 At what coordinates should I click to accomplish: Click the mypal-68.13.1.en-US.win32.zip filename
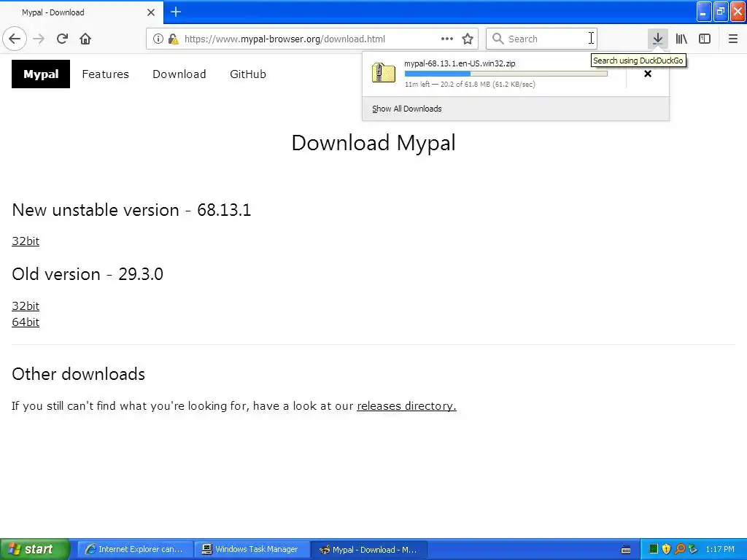pyautogui.click(x=460, y=63)
